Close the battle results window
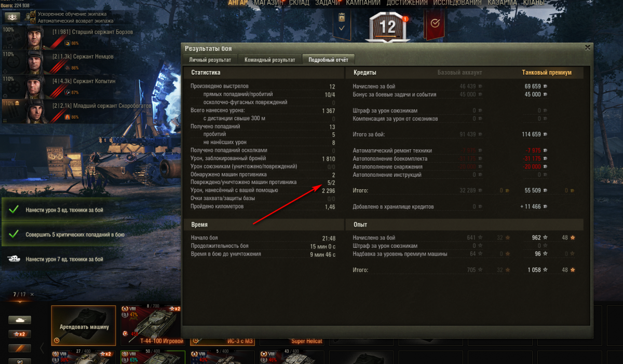The height and width of the screenshot is (364, 623). pyautogui.click(x=587, y=47)
